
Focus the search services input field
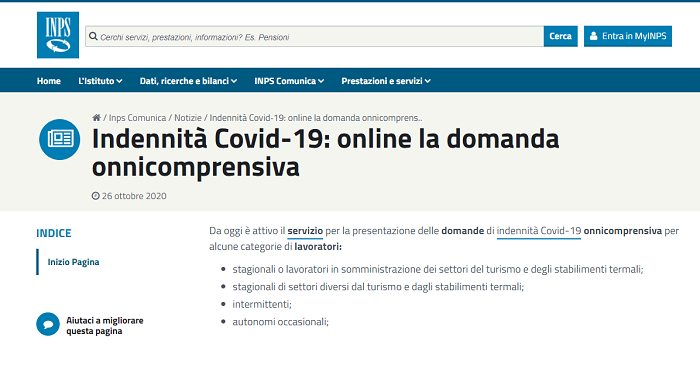click(314, 36)
